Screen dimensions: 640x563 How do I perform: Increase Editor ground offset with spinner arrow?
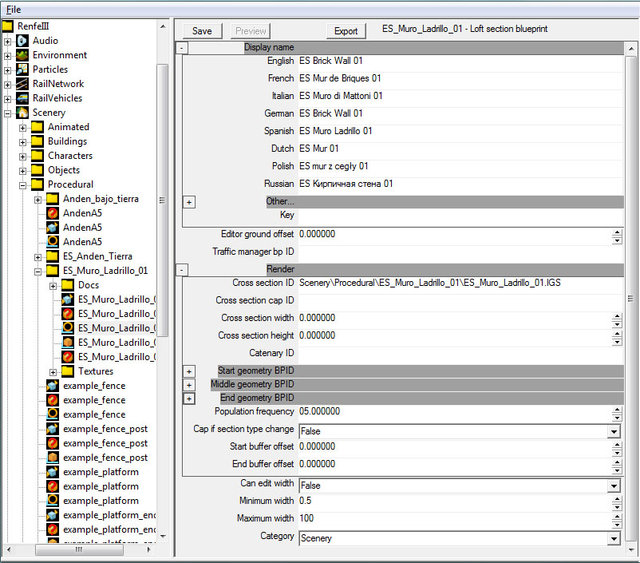[x=618, y=231]
